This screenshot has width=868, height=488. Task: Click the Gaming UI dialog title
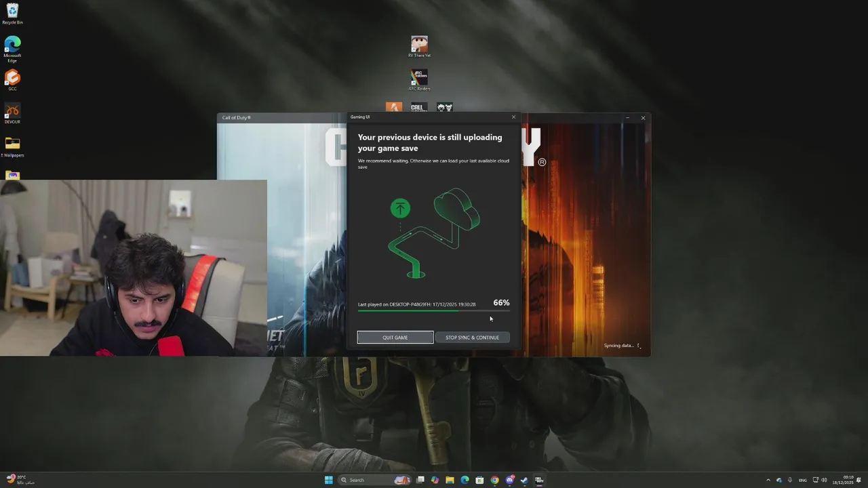pyautogui.click(x=360, y=117)
